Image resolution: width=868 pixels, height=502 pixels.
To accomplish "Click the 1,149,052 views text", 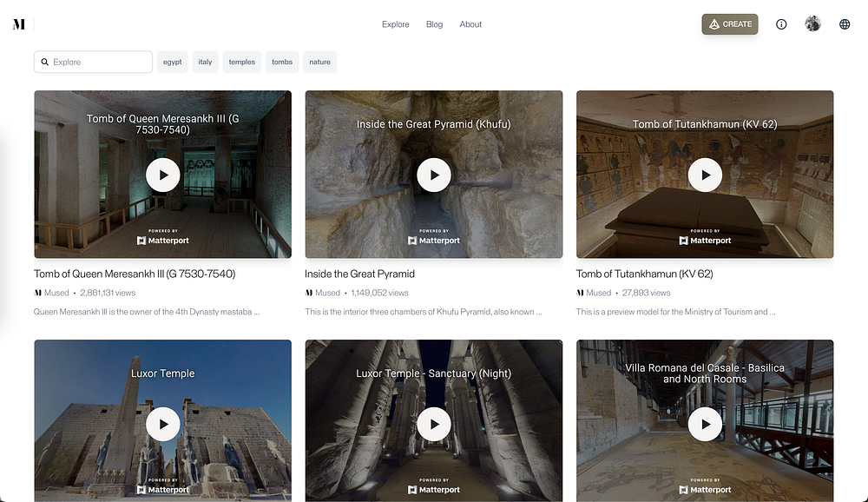I will [380, 293].
